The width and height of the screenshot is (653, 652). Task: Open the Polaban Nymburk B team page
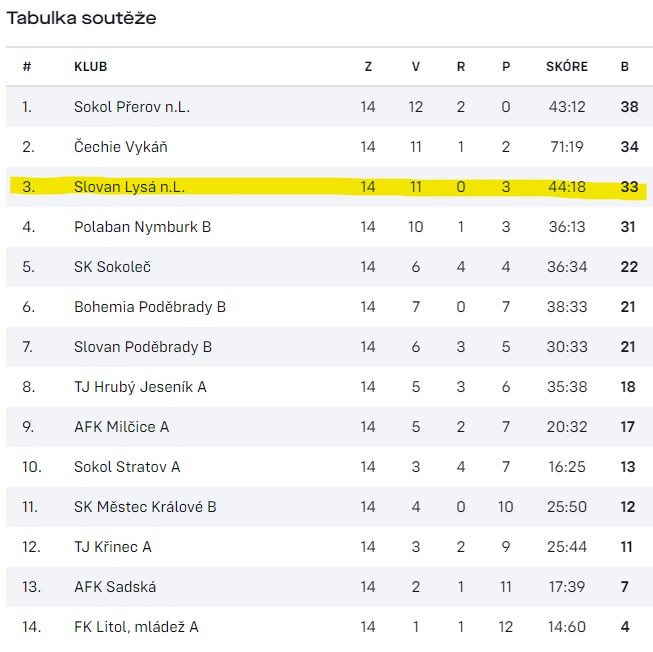pyautogui.click(x=142, y=227)
